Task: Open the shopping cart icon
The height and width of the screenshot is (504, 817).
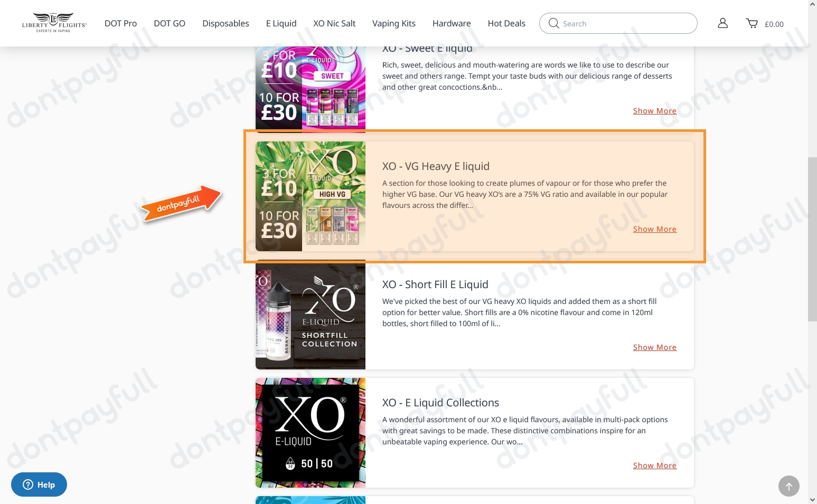Action: coord(752,23)
